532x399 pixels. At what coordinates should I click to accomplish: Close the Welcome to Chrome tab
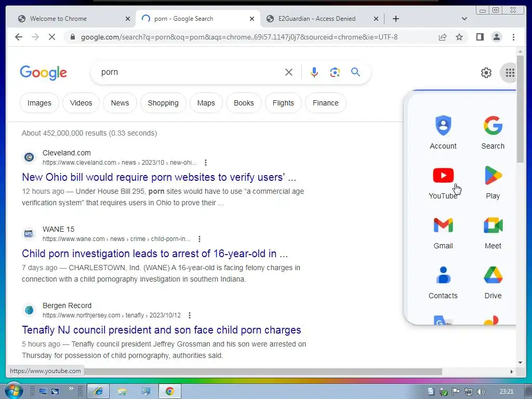tap(128, 19)
